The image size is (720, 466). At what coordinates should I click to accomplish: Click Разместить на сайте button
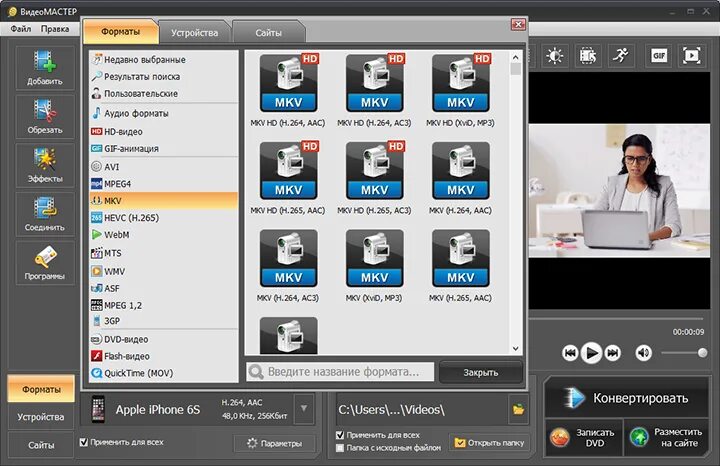666,438
